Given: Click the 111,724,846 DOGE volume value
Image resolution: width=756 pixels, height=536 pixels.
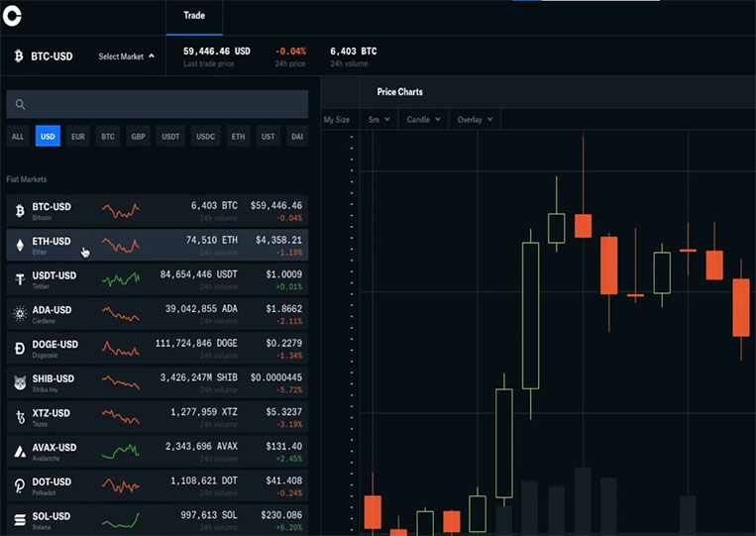Looking at the screenshot, I should click(196, 343).
